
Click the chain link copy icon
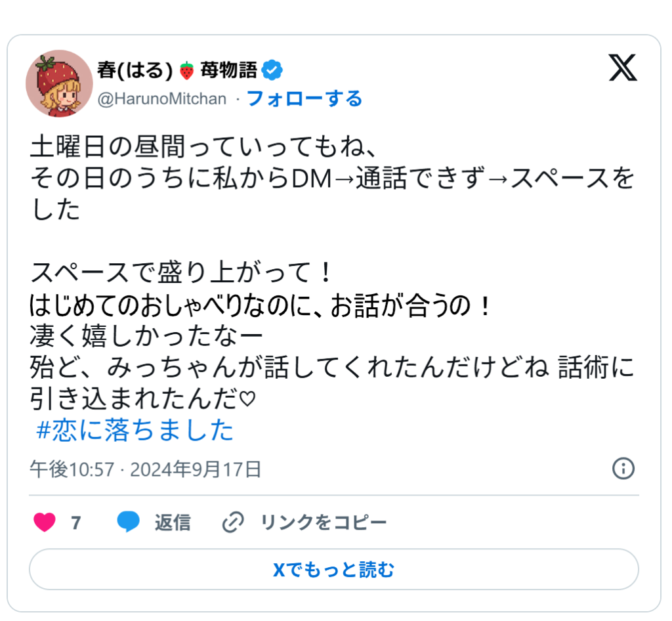(233, 522)
